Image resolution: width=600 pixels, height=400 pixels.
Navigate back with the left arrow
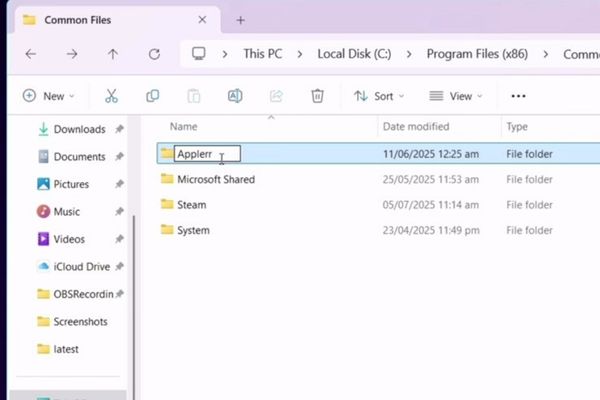[x=31, y=54]
